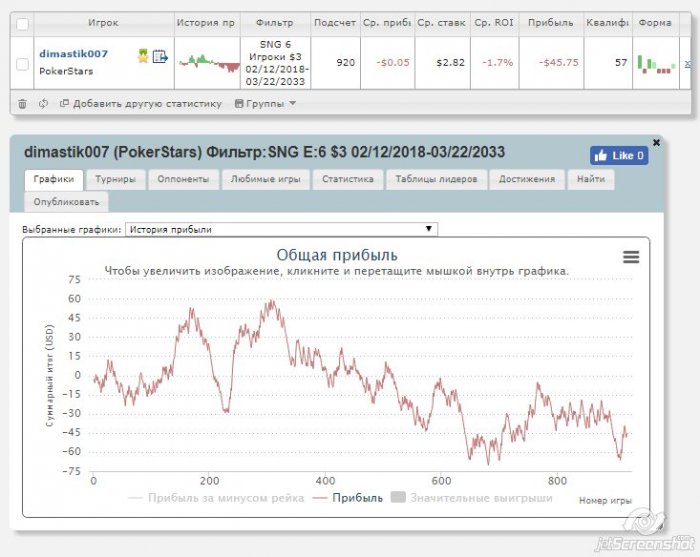Open the 'История прибыли' chart selector dropdown

[x=282, y=229]
